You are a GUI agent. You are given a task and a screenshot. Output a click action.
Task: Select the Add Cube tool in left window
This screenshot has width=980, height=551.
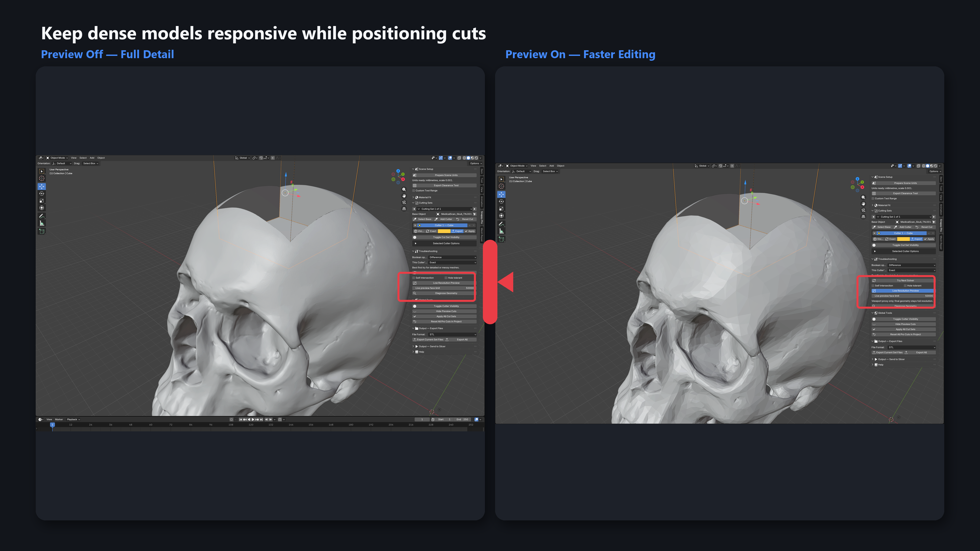[42, 231]
